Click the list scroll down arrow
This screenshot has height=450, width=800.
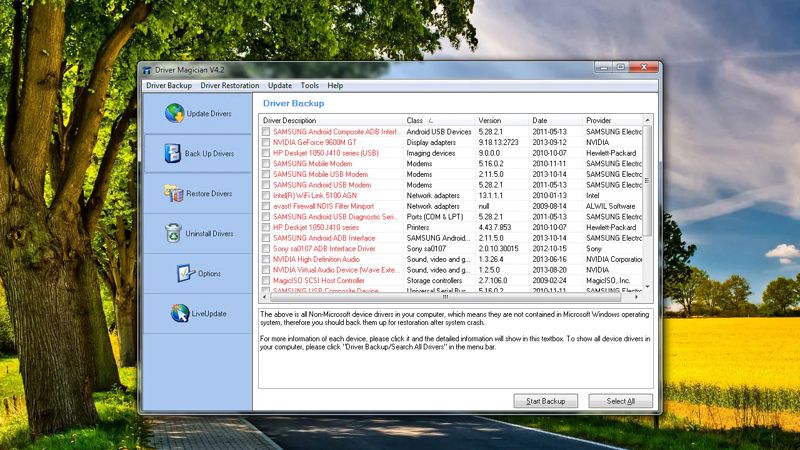(647, 287)
